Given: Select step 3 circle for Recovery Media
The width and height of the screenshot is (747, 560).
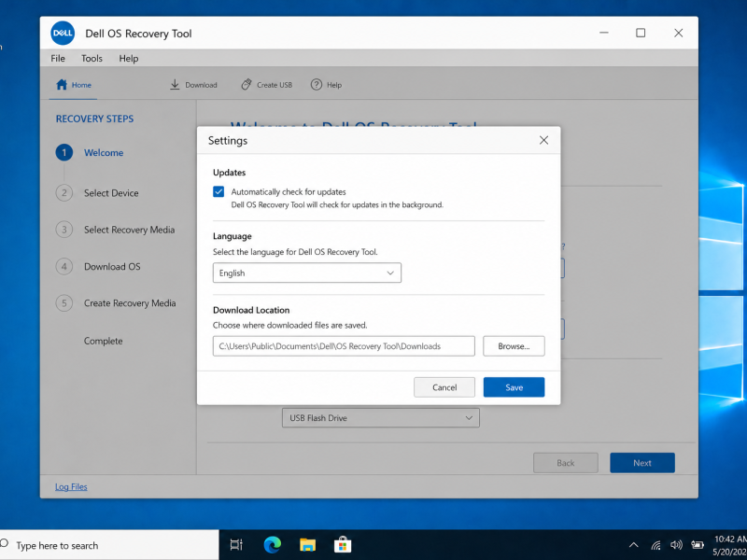Looking at the screenshot, I should point(64,230).
